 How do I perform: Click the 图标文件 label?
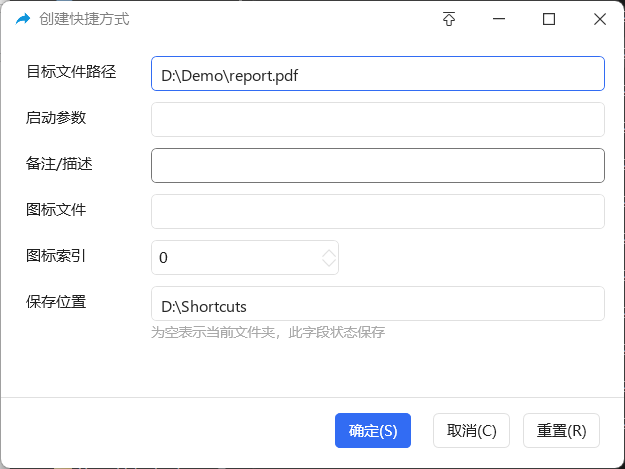[x=56, y=210]
